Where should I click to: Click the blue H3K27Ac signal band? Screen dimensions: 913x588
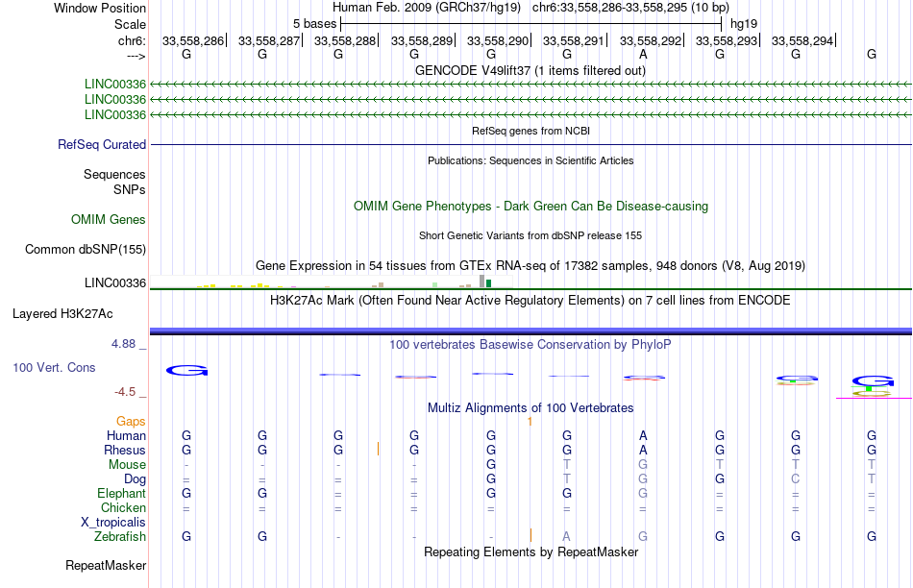(x=531, y=331)
